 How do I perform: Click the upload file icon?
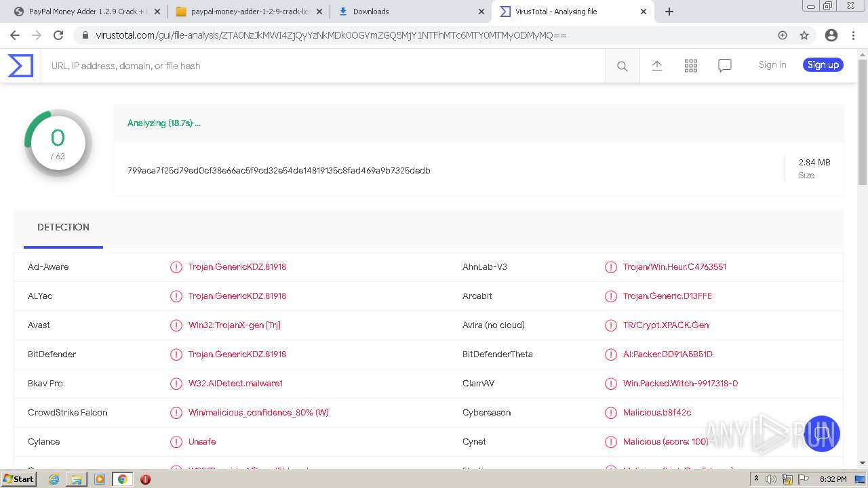pos(657,66)
